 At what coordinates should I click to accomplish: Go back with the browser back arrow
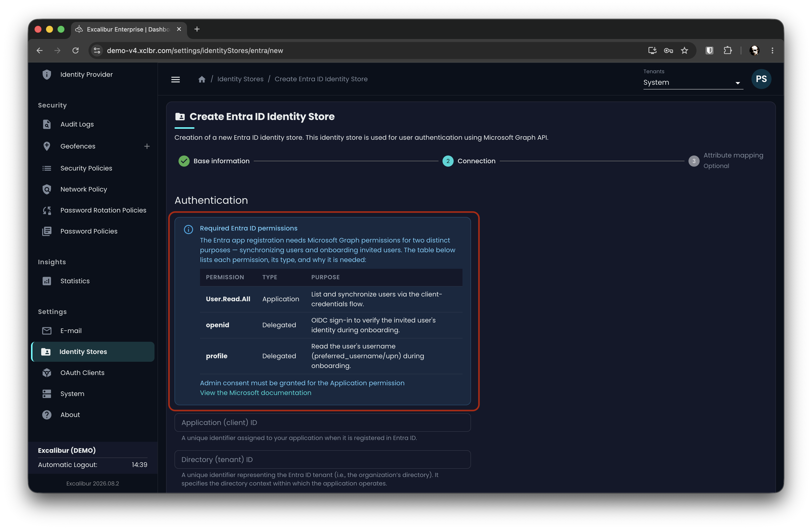pyautogui.click(x=39, y=50)
